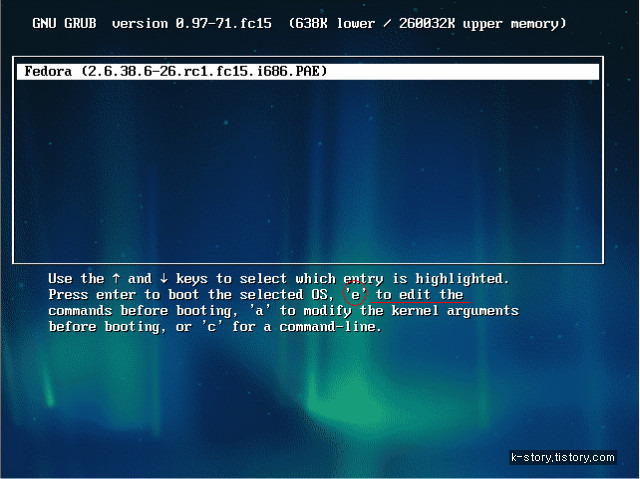The image size is (640, 479).
Task: Click the GNU GRUB version header text
Action: click(299, 23)
